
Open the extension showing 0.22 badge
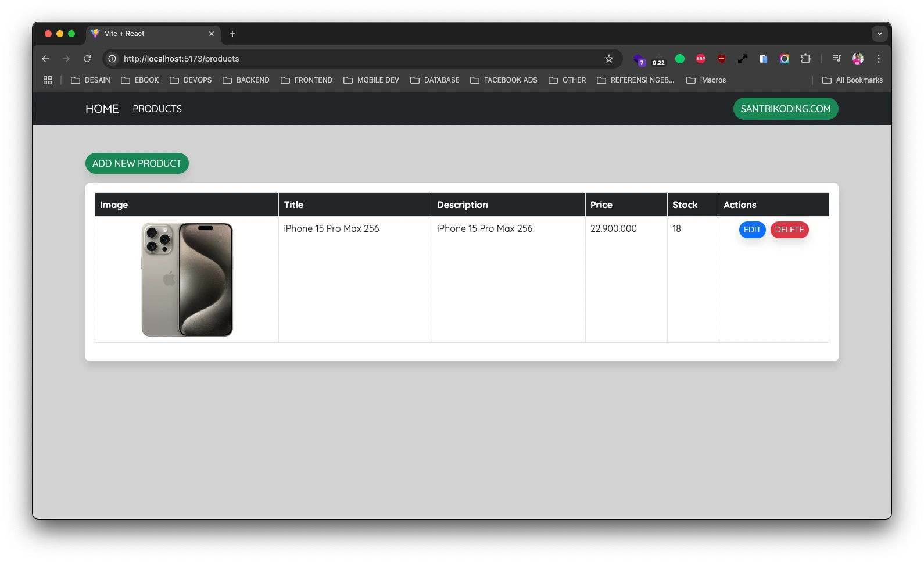[658, 59]
